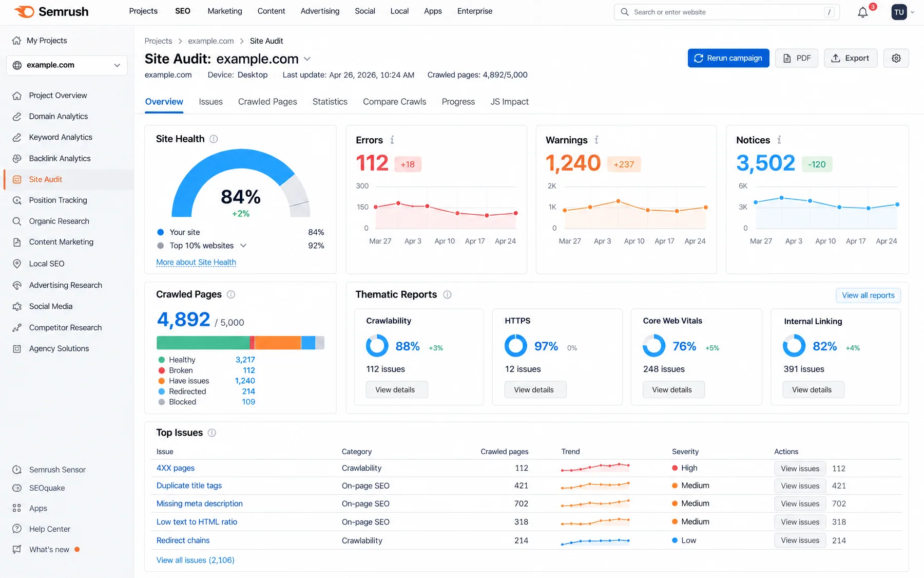Focus the Search or enter website field
The width and height of the screenshot is (924, 578).
click(727, 12)
